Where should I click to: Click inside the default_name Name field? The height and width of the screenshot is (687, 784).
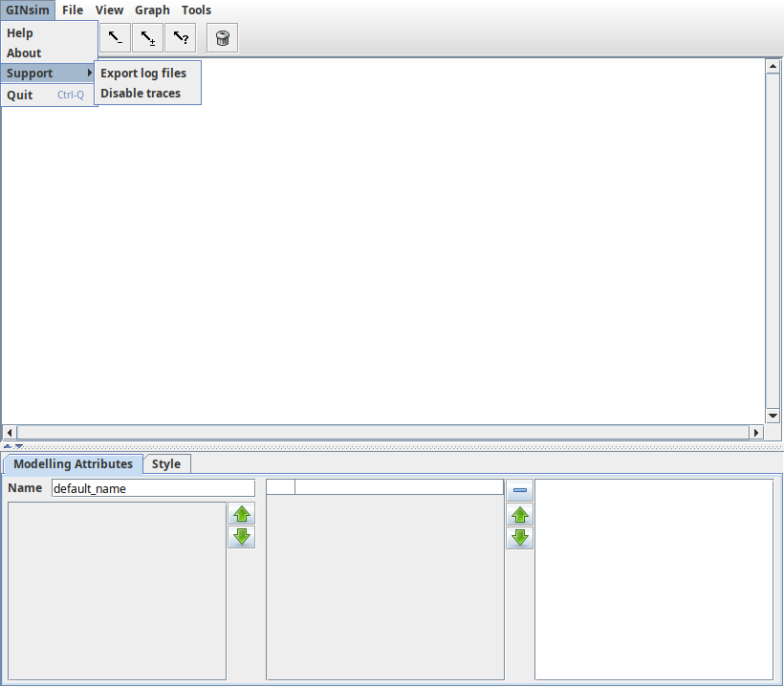pos(153,487)
